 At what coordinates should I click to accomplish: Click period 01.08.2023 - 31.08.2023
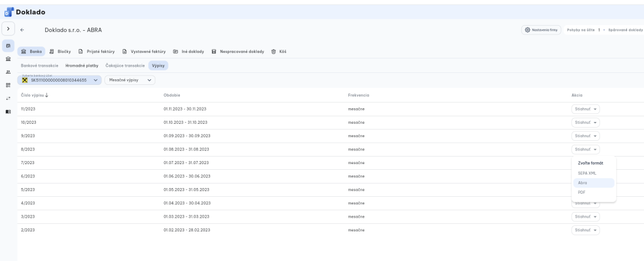186,149
